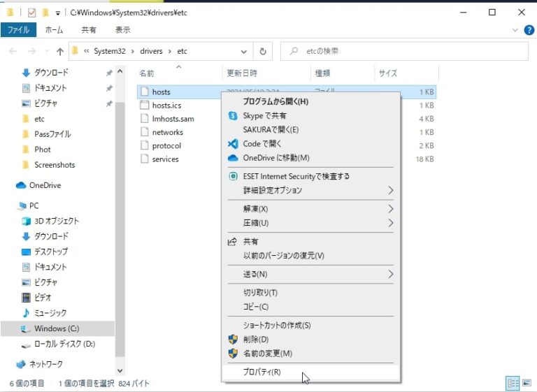Expand 詳細設定オプション submenu
This screenshot has height=392, width=537.
click(x=390, y=190)
